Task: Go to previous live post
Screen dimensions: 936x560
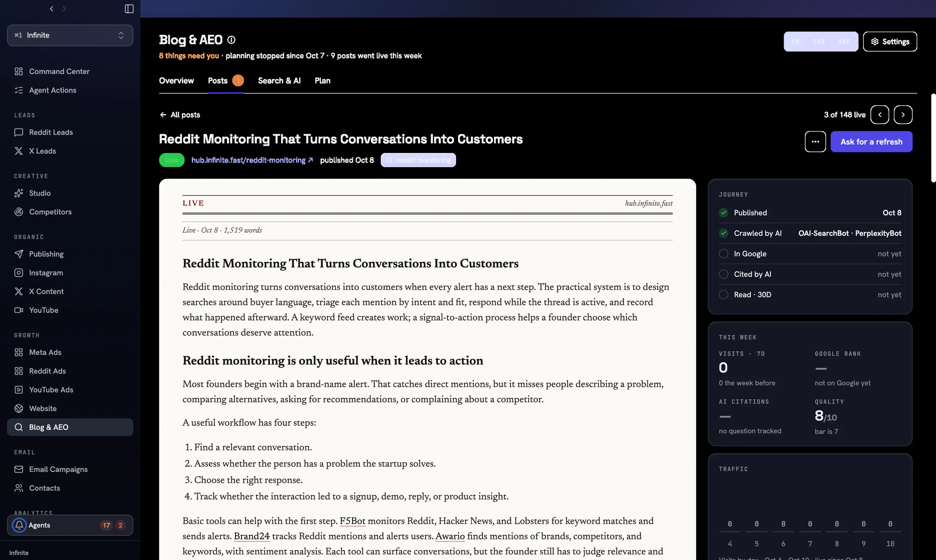Action: [x=880, y=115]
